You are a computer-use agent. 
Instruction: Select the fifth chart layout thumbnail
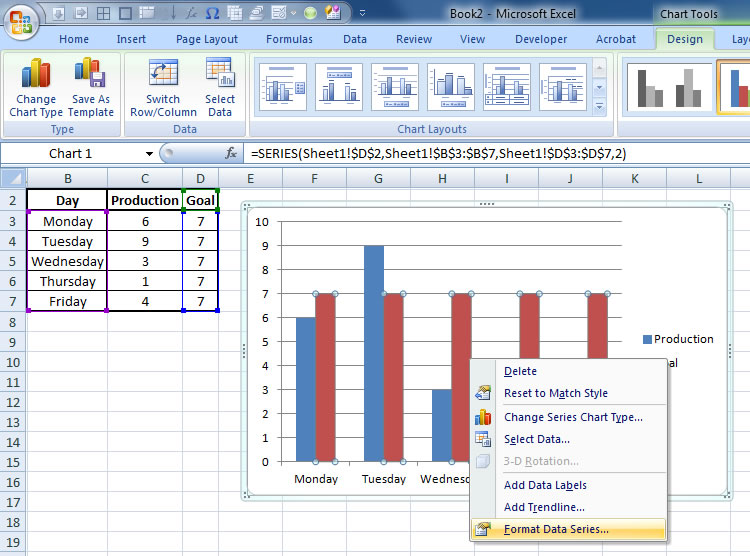coord(507,87)
